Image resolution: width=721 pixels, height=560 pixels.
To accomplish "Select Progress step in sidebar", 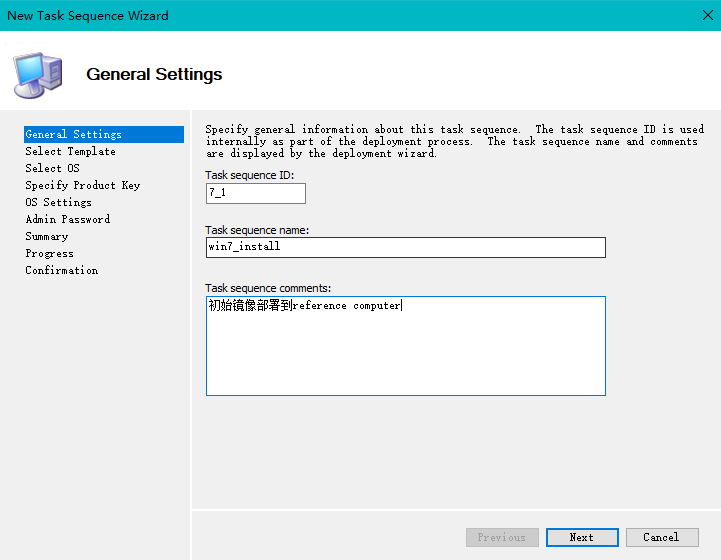I will click(x=50, y=253).
